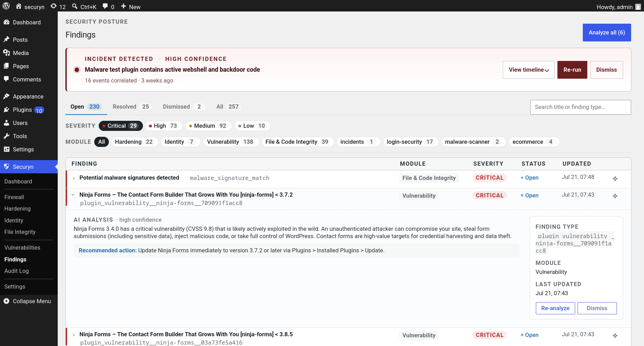Filter module by incidents chip

tap(358, 142)
